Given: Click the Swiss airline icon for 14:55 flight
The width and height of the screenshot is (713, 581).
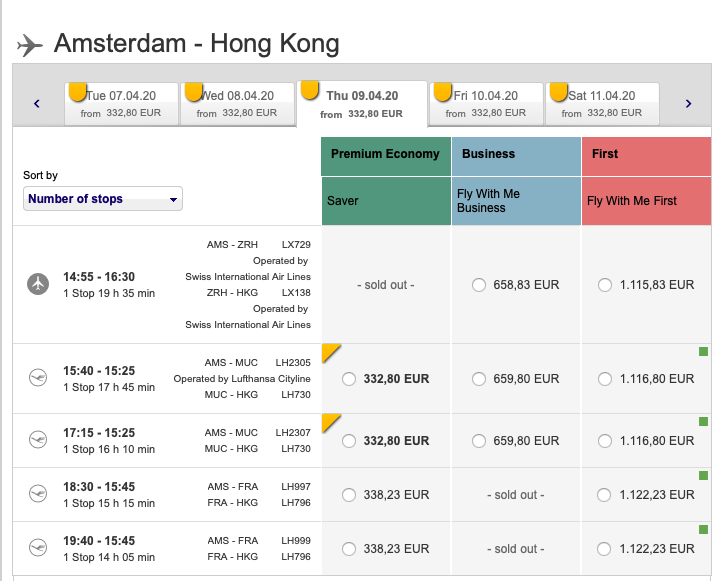Looking at the screenshot, I should point(38,284).
